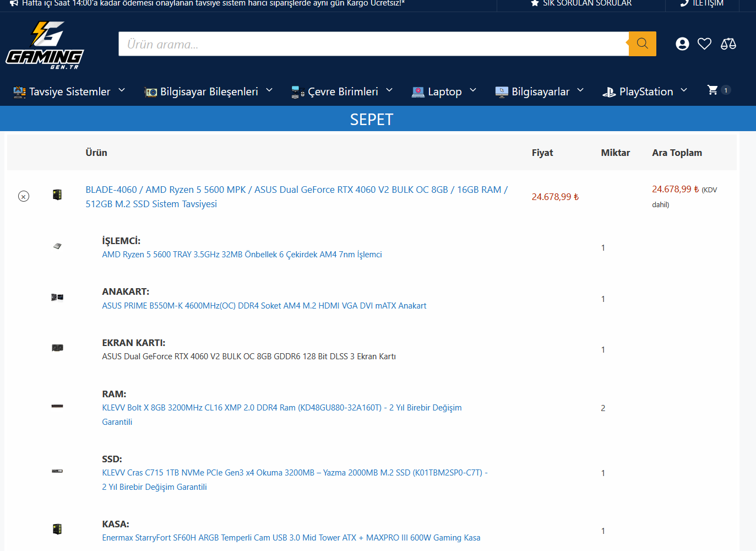Open the Çevre Birimleri menu
The image size is (756, 551).
(342, 92)
